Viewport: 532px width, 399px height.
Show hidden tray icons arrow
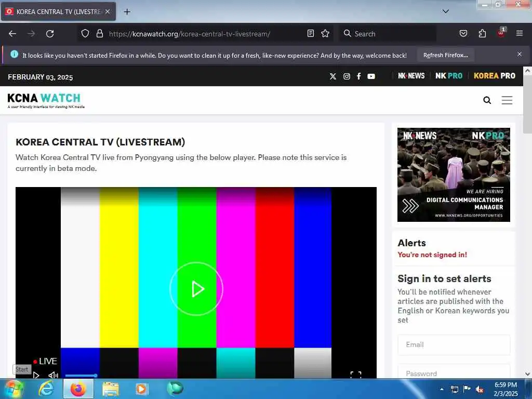442,389
